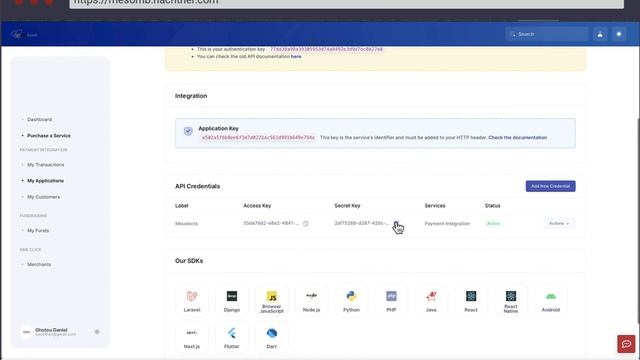The width and height of the screenshot is (640, 360).
Task: Open the Android SDK card
Action: pyautogui.click(x=551, y=300)
